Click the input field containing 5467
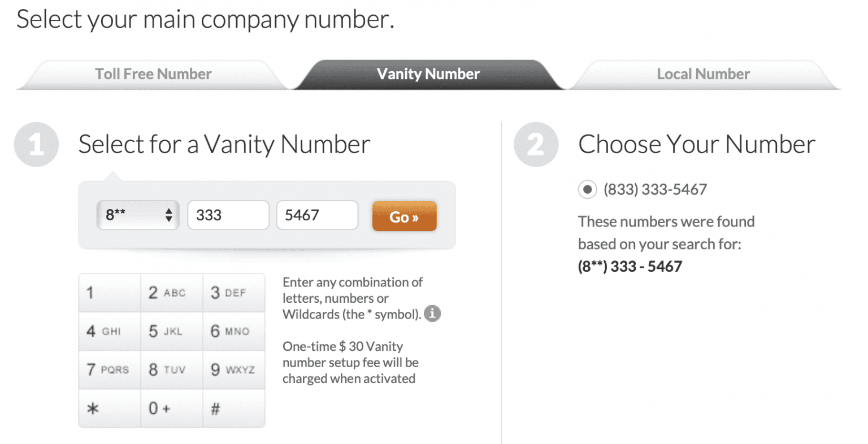The height and width of the screenshot is (444, 868). 316,215
